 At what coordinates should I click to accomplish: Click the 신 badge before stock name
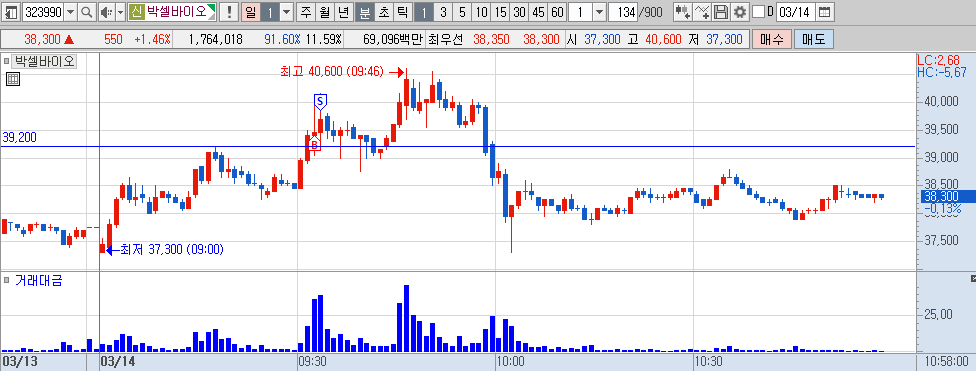136,12
